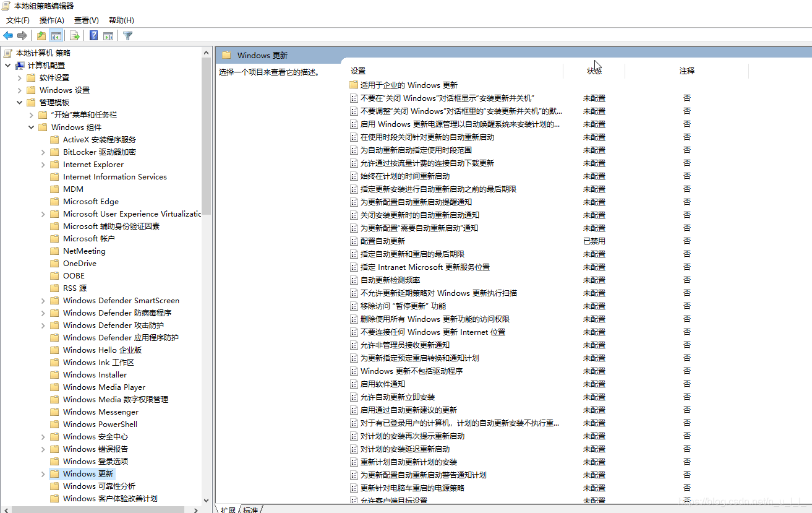Viewport: 812px width, 513px height.
Task: Go up one level with folder-arrow icon
Action: (41, 36)
